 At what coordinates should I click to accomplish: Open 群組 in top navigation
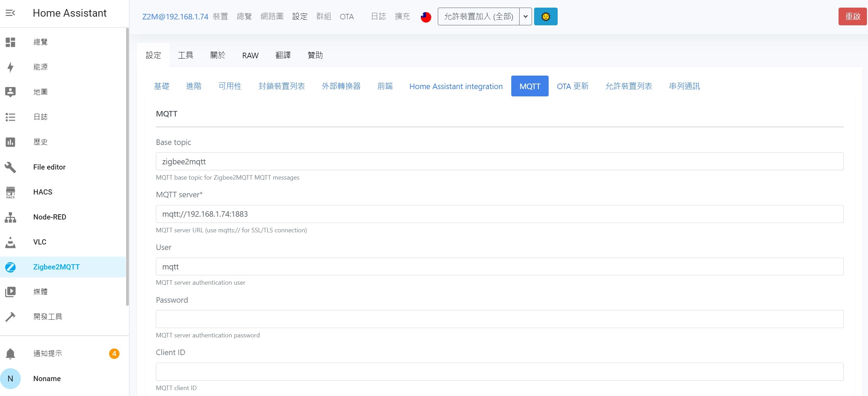pos(324,17)
